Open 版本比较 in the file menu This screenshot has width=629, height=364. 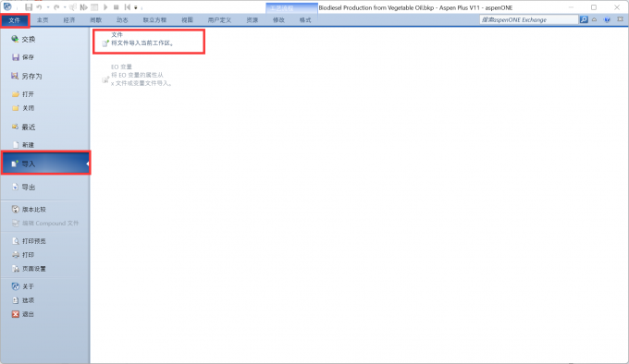pos(45,210)
